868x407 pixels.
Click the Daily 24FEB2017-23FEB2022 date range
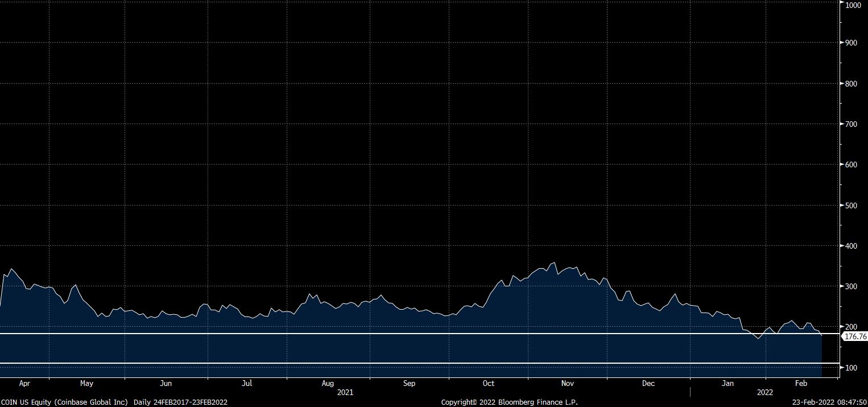click(x=180, y=402)
